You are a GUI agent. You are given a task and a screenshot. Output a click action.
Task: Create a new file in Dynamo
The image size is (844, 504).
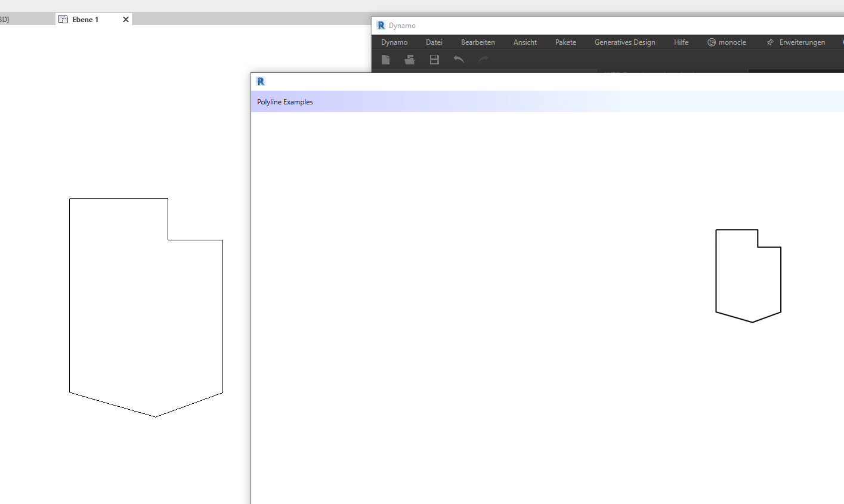pos(385,60)
